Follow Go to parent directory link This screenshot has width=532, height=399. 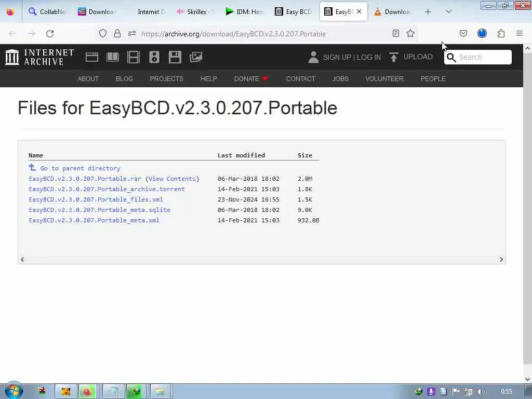[x=81, y=168]
